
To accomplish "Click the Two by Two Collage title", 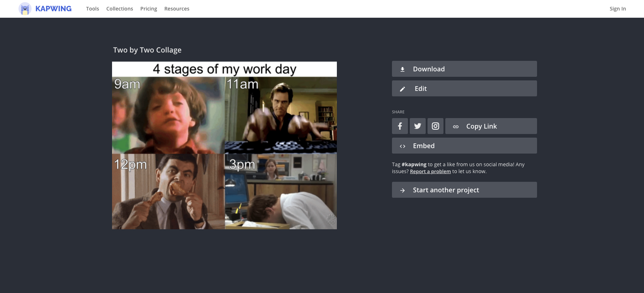I will 147,50.
